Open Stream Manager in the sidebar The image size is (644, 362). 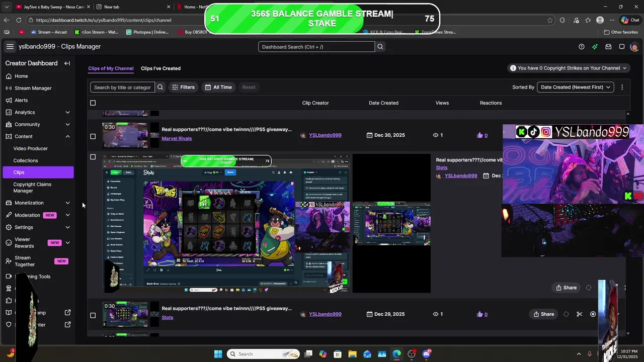point(33,88)
